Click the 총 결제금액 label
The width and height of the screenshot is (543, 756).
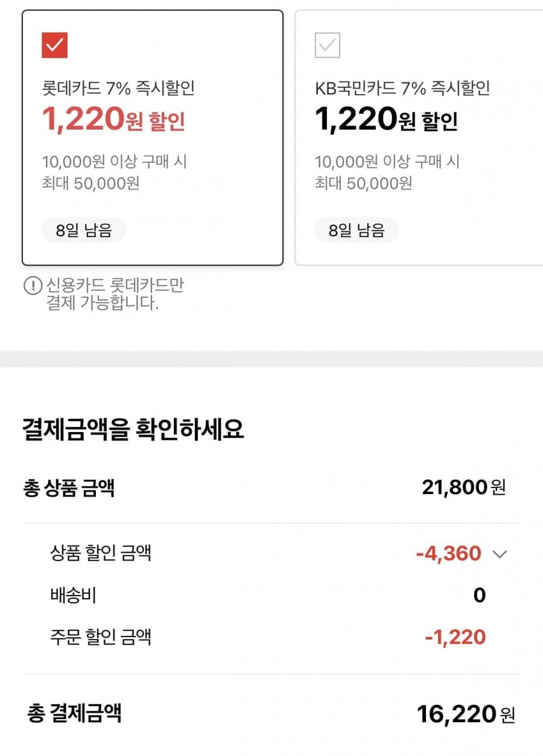pyautogui.click(x=74, y=714)
